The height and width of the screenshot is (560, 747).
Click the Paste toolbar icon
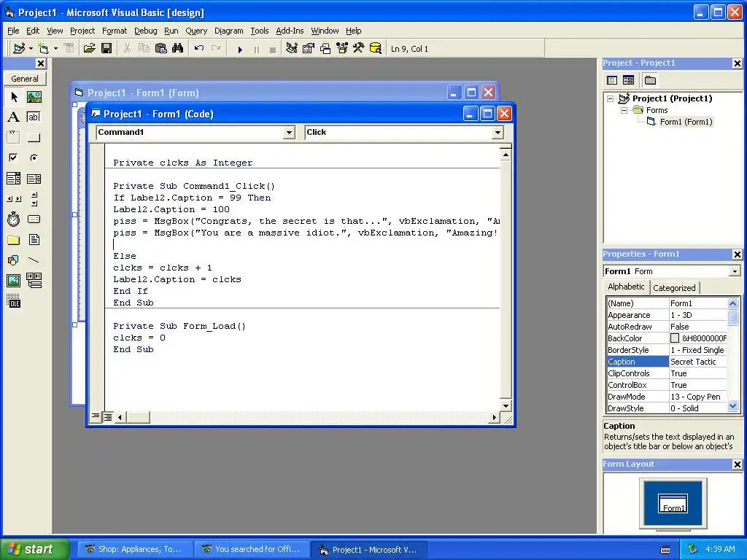click(161, 49)
